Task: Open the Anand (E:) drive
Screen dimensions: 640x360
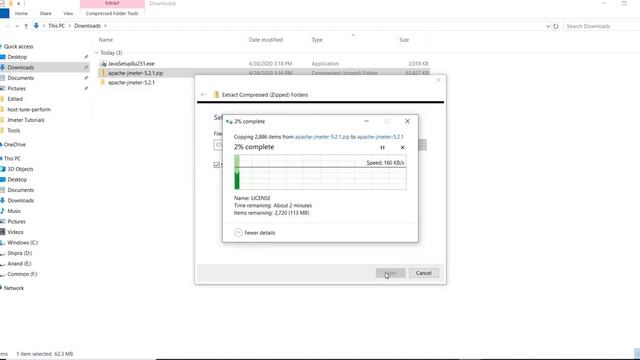Action: click(19, 264)
